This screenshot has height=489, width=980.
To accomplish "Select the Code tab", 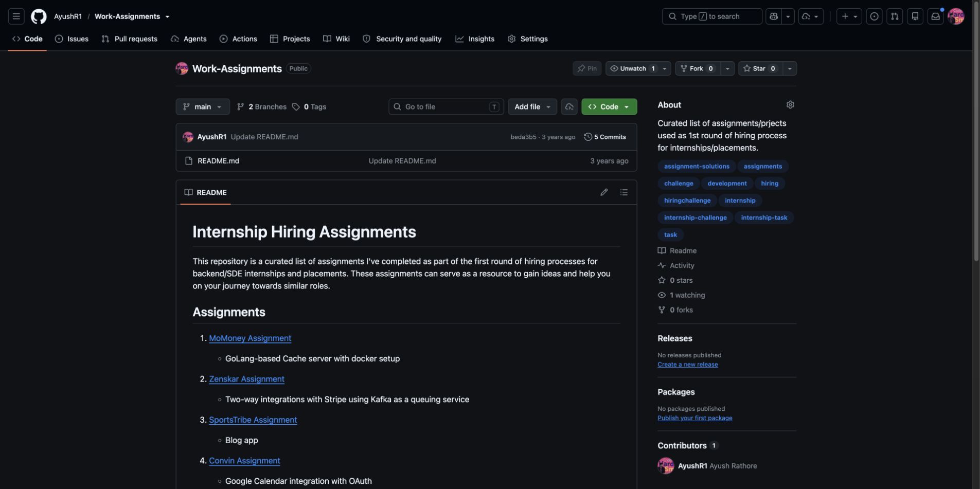I will point(27,39).
